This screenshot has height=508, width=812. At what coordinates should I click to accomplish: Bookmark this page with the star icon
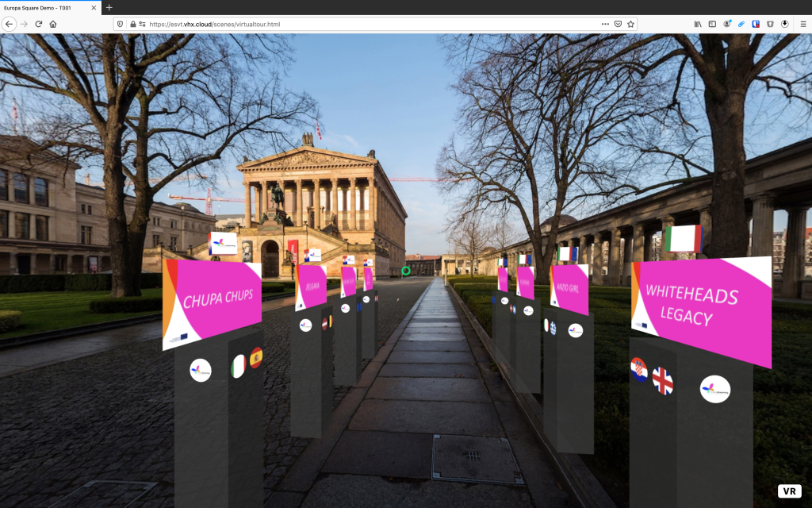click(x=631, y=24)
